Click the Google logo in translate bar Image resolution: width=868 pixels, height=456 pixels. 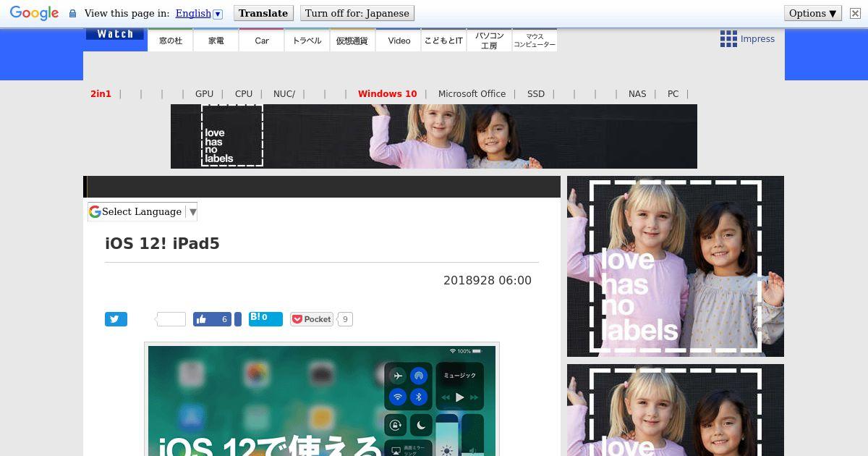[x=34, y=14]
